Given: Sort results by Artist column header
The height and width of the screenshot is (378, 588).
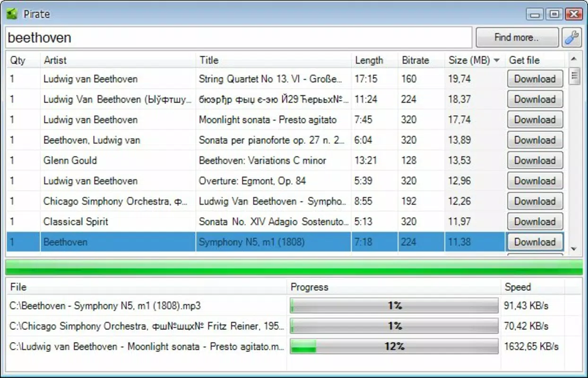Looking at the screenshot, I should tap(118, 60).
